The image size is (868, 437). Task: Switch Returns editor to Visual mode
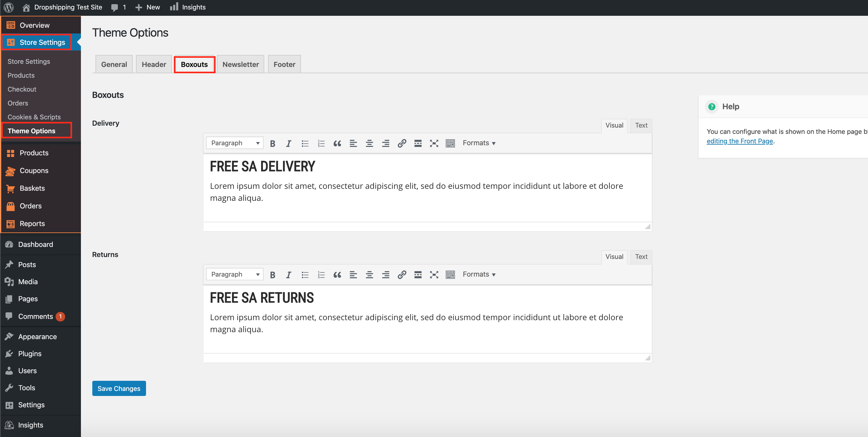614,256
